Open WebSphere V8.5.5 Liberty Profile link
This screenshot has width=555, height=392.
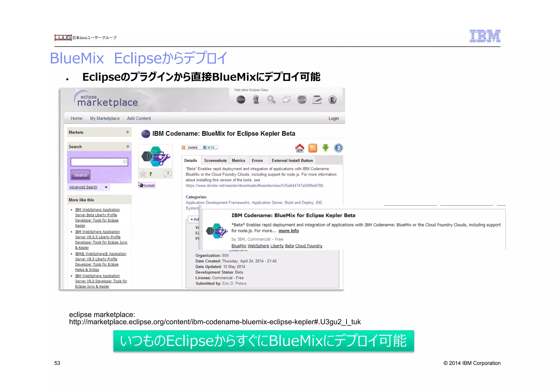point(101,239)
